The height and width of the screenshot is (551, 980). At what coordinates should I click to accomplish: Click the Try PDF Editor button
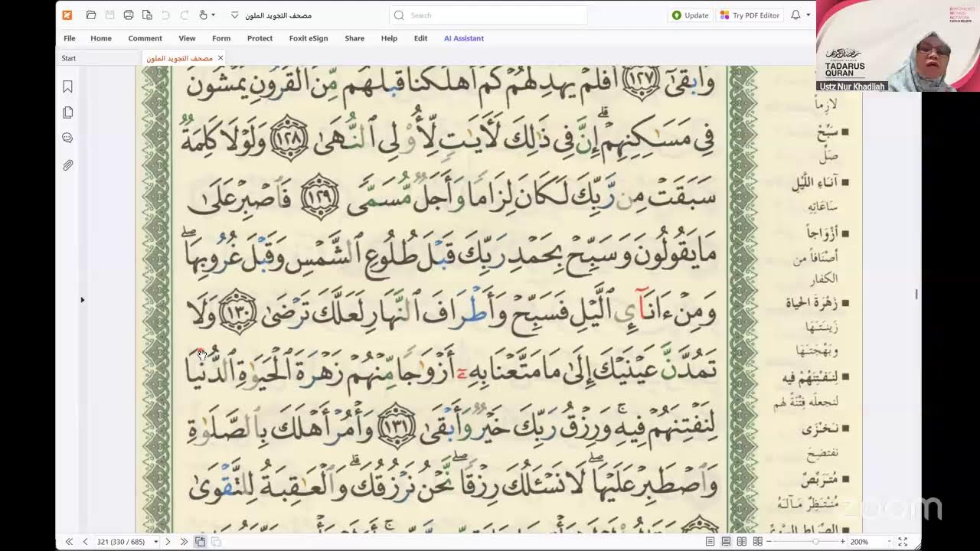(x=750, y=15)
